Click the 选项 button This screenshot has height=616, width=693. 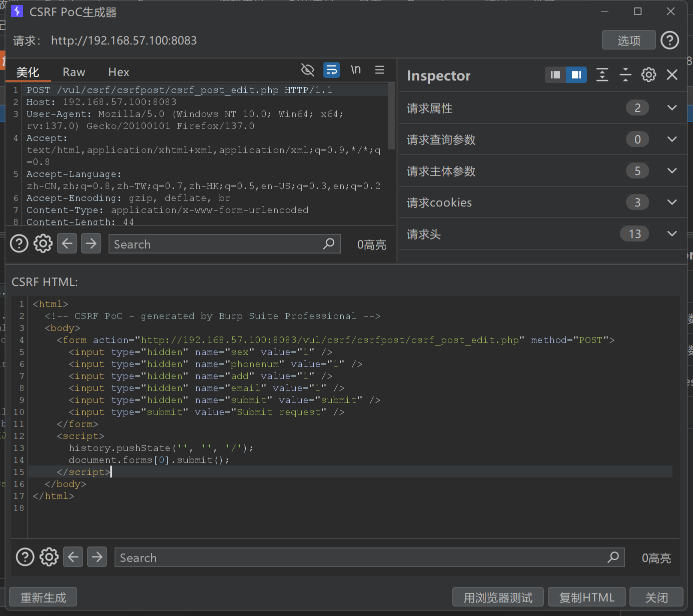[x=629, y=40]
